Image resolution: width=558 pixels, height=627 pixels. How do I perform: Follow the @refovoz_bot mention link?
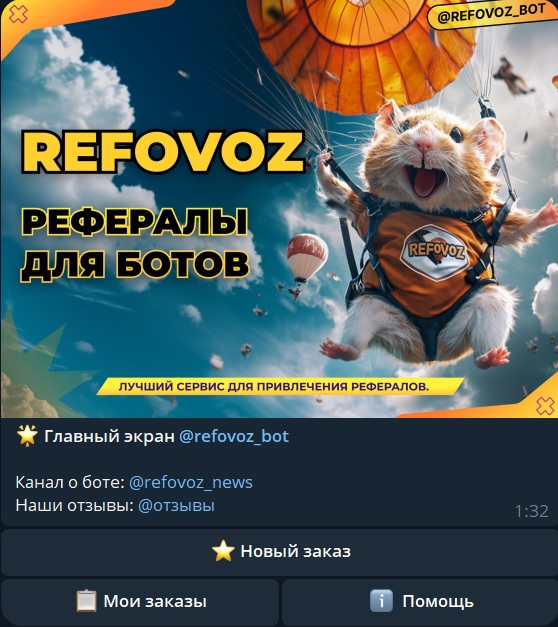[x=234, y=436]
